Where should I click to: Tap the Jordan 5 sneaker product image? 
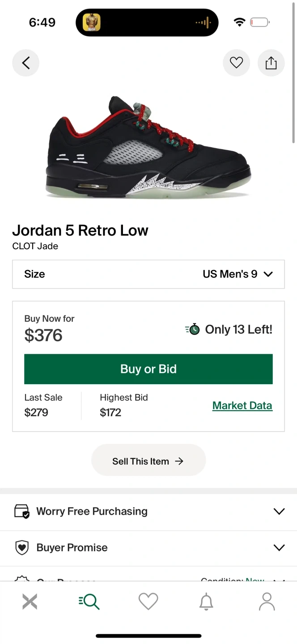[148, 148]
